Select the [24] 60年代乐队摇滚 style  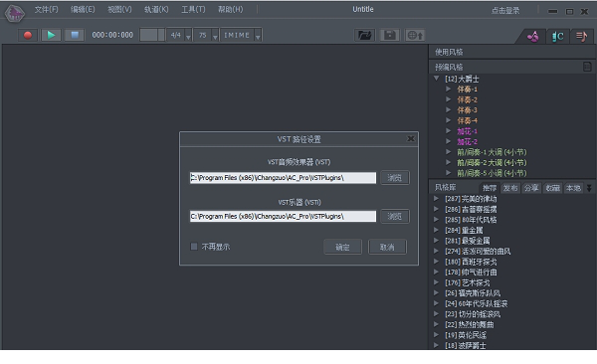(476, 303)
